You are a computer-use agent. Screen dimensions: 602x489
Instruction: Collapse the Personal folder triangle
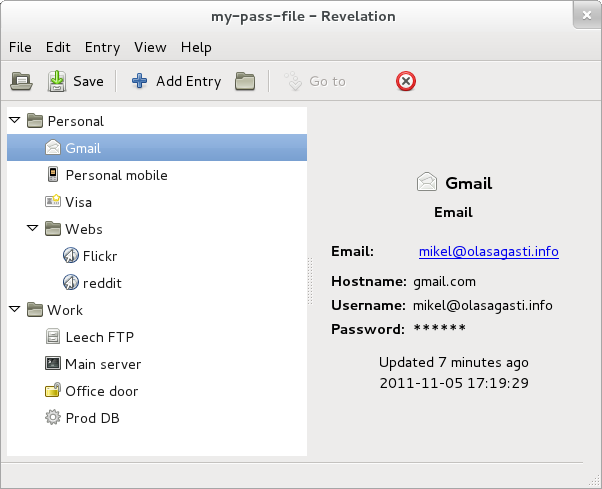pos(15,121)
